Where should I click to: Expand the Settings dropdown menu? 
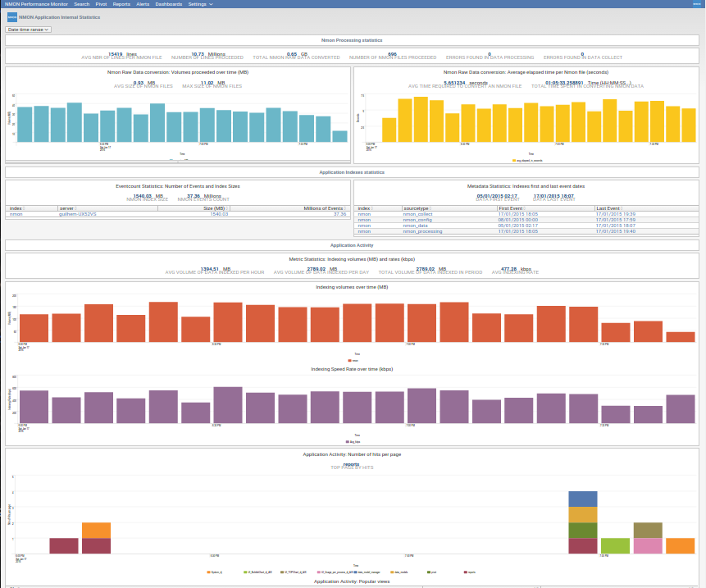(200, 4)
